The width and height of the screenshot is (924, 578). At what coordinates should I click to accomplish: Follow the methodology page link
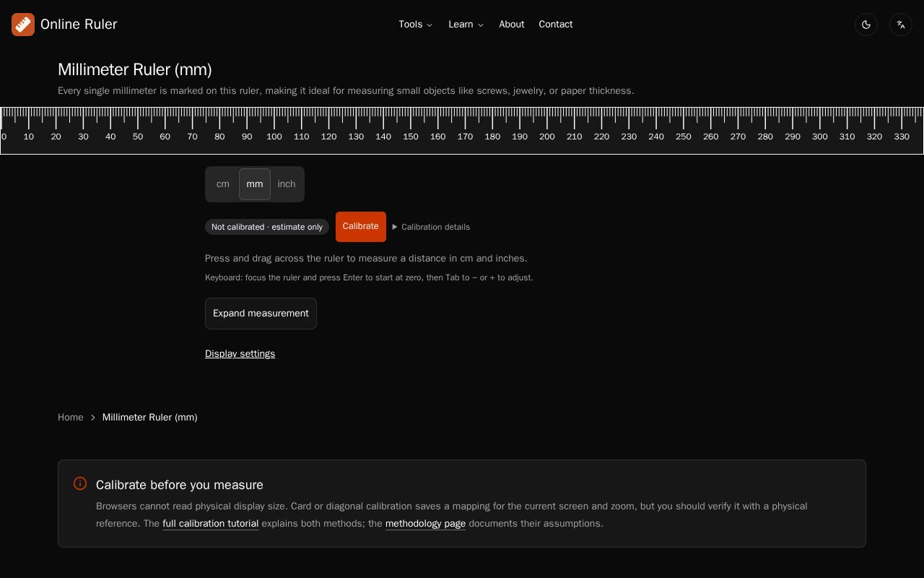pyautogui.click(x=425, y=524)
